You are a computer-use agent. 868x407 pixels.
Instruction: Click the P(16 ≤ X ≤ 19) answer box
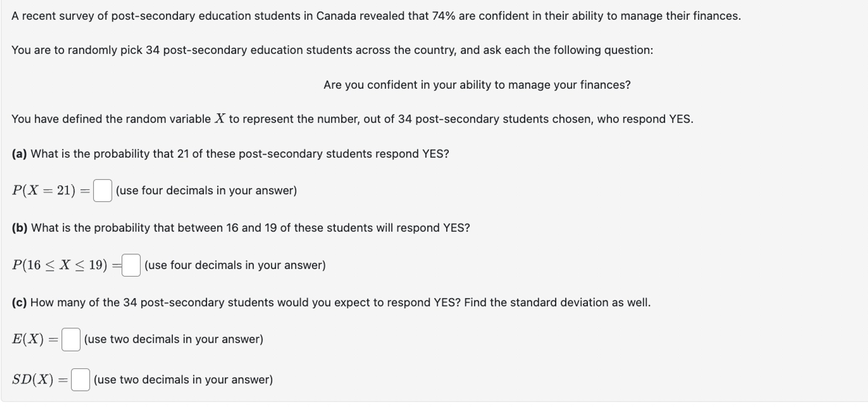click(131, 265)
